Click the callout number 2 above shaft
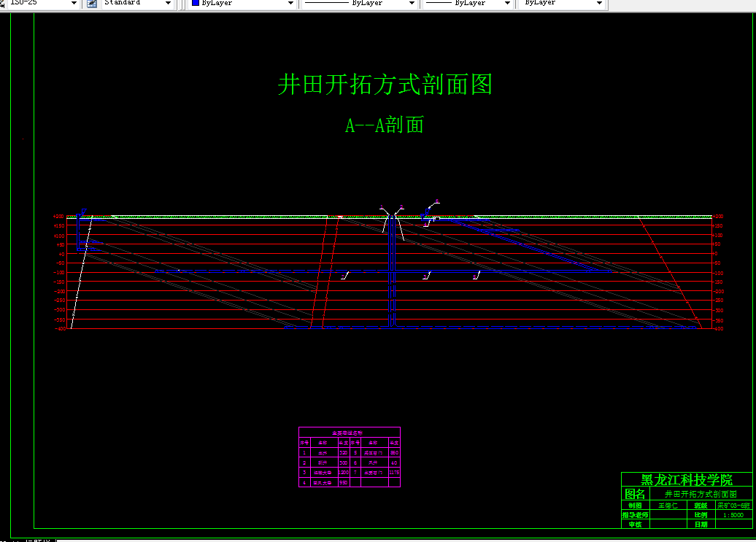756x542 pixels. tap(401, 207)
